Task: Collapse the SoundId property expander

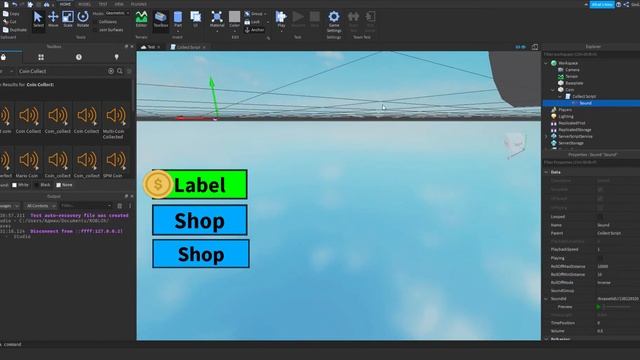Action: pos(546,299)
